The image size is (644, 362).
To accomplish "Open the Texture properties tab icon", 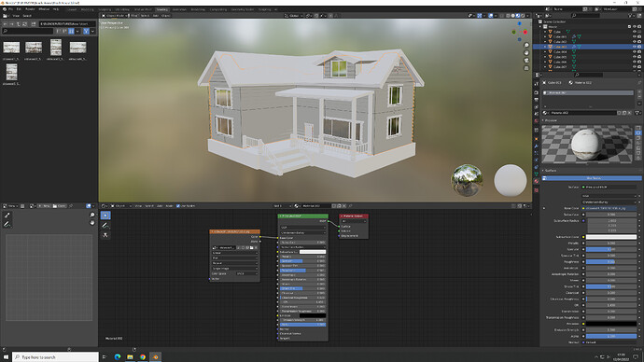I will (x=537, y=190).
